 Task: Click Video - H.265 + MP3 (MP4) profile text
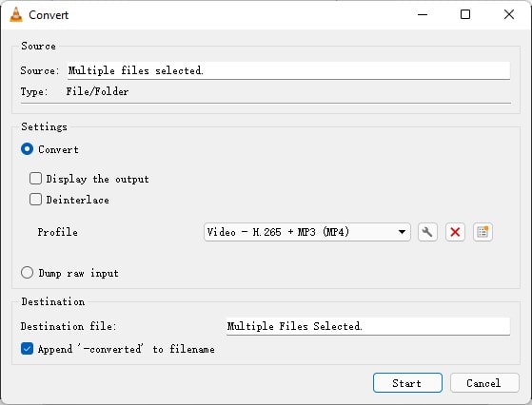(278, 232)
